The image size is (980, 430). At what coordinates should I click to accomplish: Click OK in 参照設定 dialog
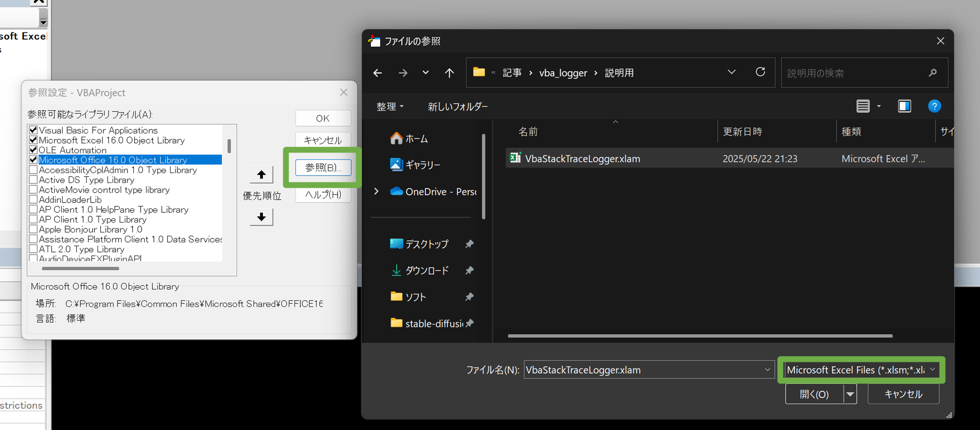pos(323,118)
